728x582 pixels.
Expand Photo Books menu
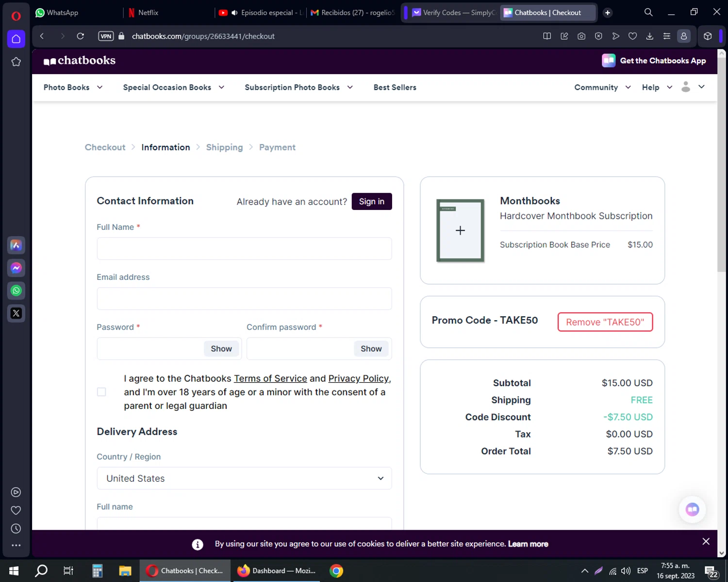[x=73, y=87]
